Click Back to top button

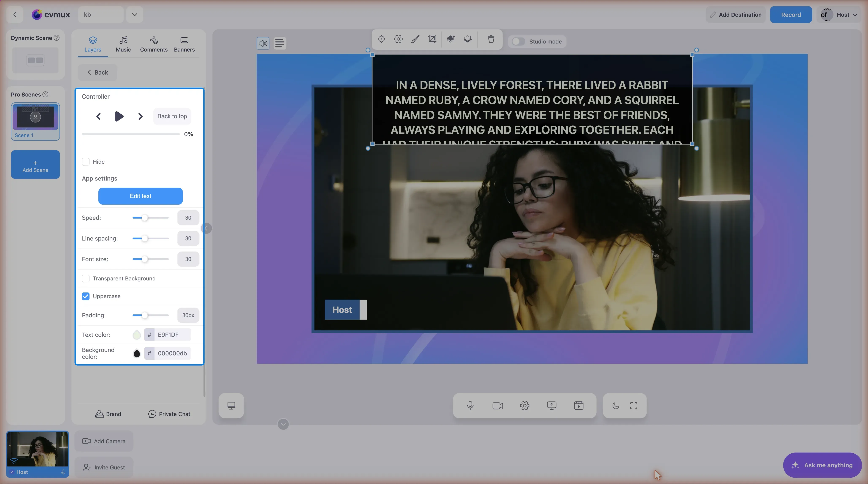pyautogui.click(x=172, y=116)
